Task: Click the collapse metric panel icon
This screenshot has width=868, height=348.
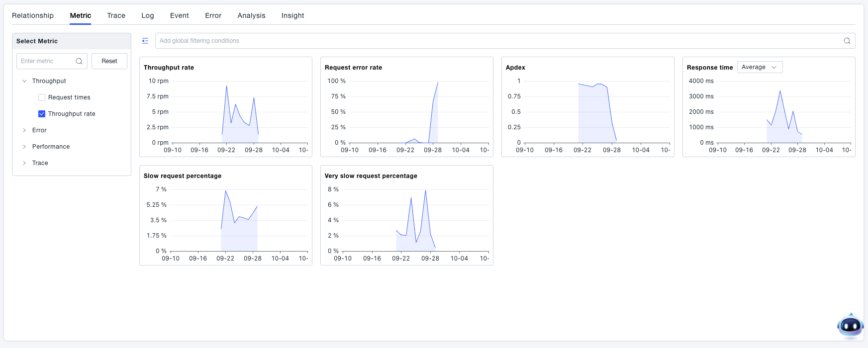Action: [145, 41]
